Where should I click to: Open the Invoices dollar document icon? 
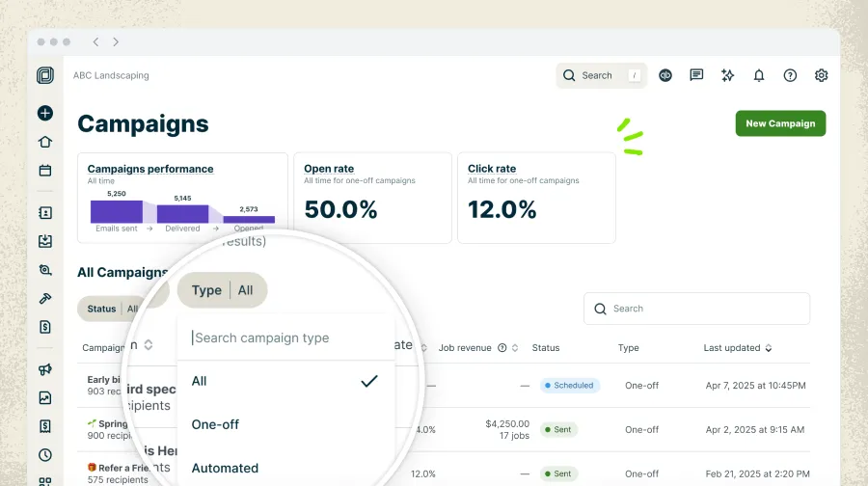[x=45, y=327]
